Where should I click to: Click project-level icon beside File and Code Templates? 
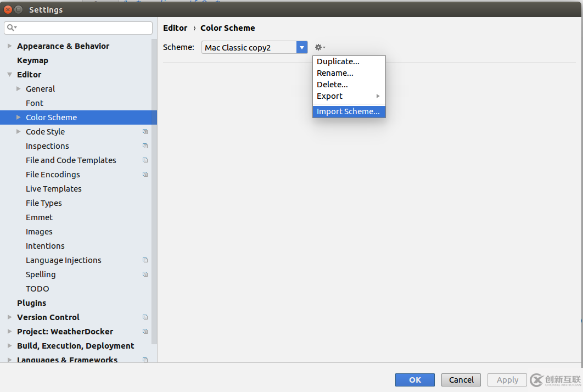point(145,160)
